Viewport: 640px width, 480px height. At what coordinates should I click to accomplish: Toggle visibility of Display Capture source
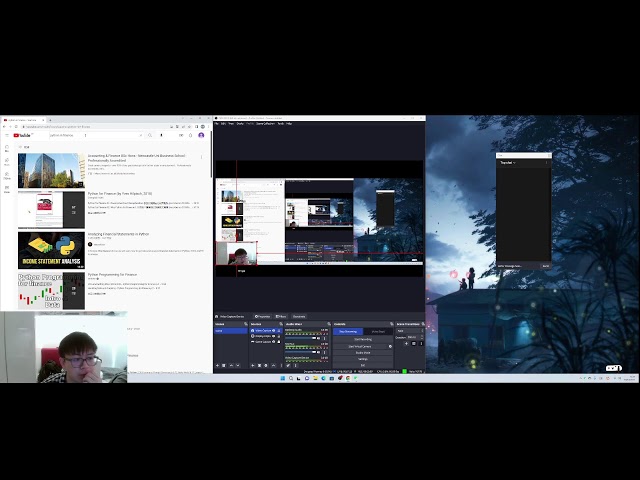click(x=274, y=336)
